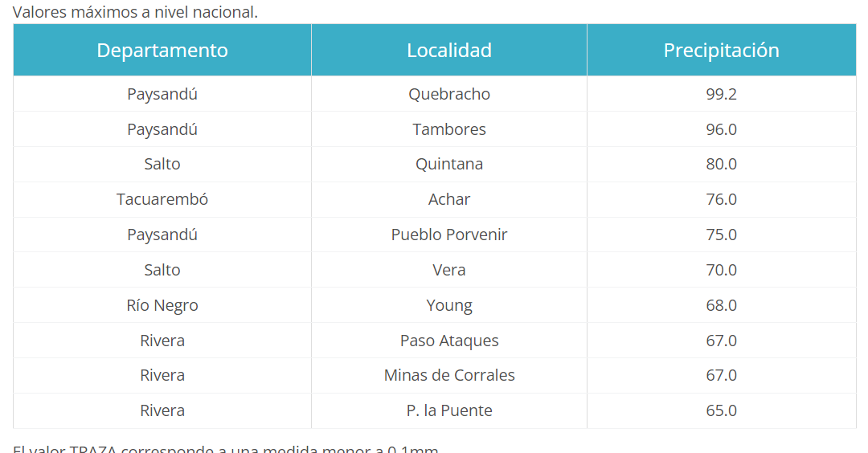
Task: Select the Vera locality cell
Action: [x=449, y=270]
